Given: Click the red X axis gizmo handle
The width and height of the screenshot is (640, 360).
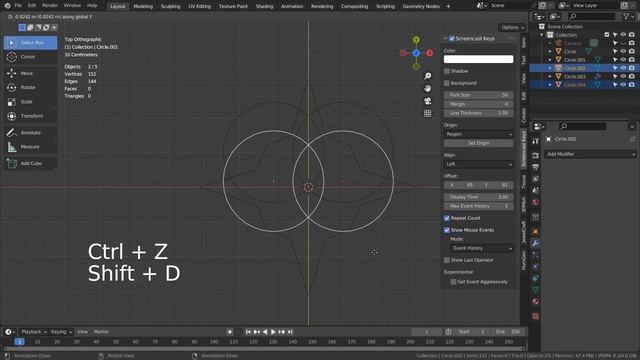Looking at the screenshot, I should [x=429, y=53].
